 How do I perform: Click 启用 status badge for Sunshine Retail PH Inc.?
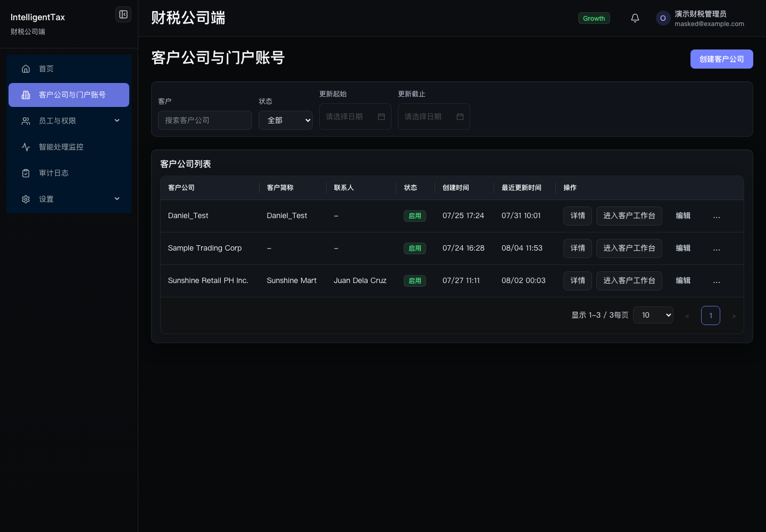click(x=415, y=281)
